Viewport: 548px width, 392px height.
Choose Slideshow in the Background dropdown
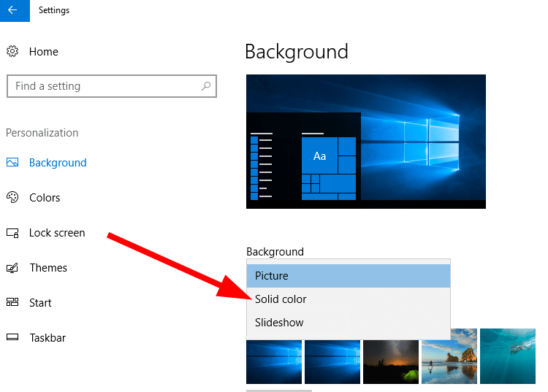[x=349, y=323]
